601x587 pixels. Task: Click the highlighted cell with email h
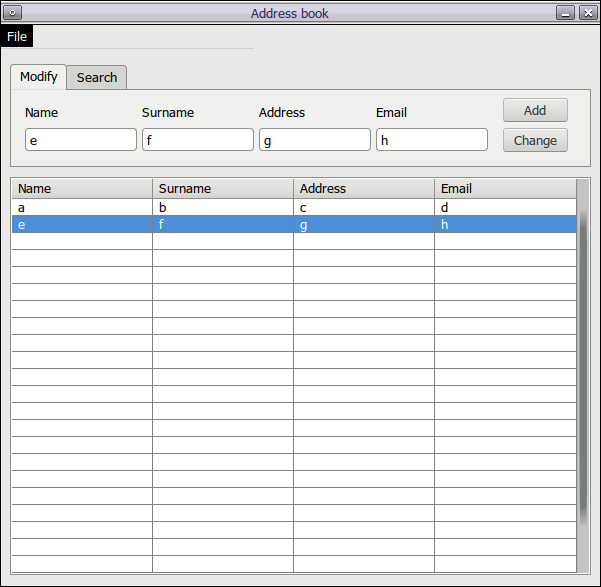coord(506,224)
